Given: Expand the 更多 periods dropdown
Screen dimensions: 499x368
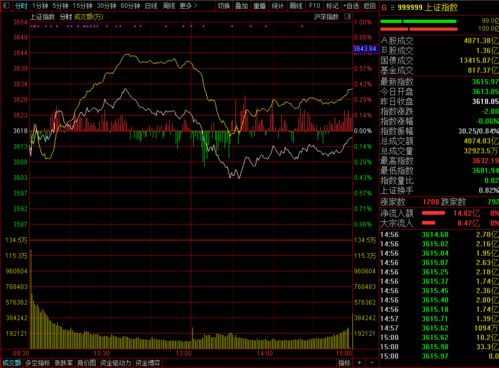Looking at the screenshot, I should (188, 6).
